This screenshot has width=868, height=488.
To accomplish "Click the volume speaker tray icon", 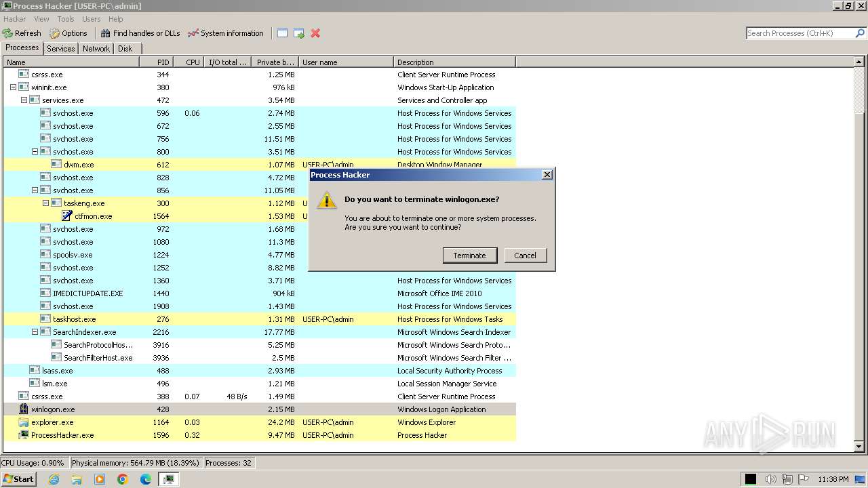I will point(770,479).
